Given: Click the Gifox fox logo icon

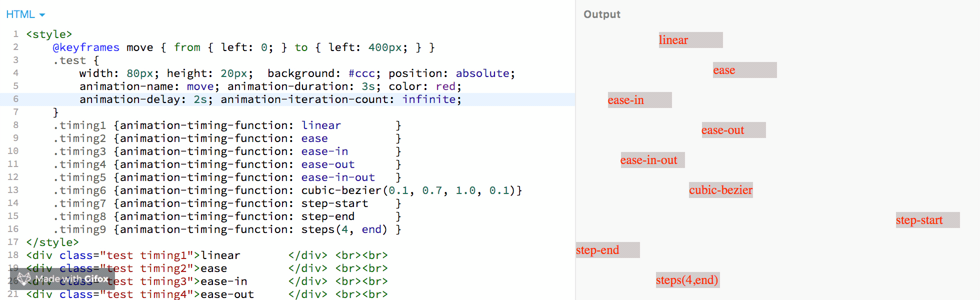Looking at the screenshot, I should (x=23, y=279).
